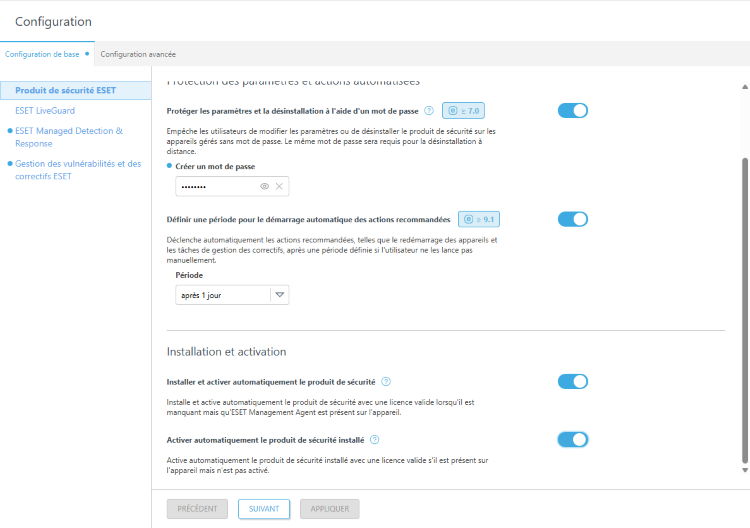The width and height of the screenshot is (750, 528).
Task: Open the Configuration de base tab
Action: 42,54
